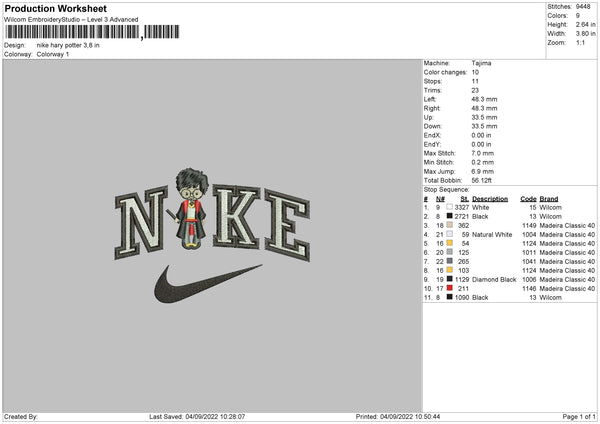Select the Max Stitch value 7.0 mm
Viewport: 600px width, 424px height.
(483, 153)
